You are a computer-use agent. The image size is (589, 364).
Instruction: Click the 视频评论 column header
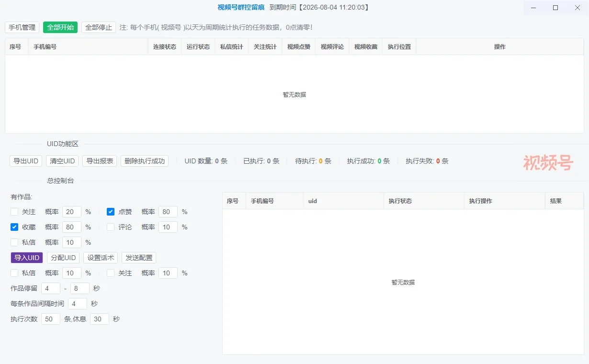tap(332, 47)
